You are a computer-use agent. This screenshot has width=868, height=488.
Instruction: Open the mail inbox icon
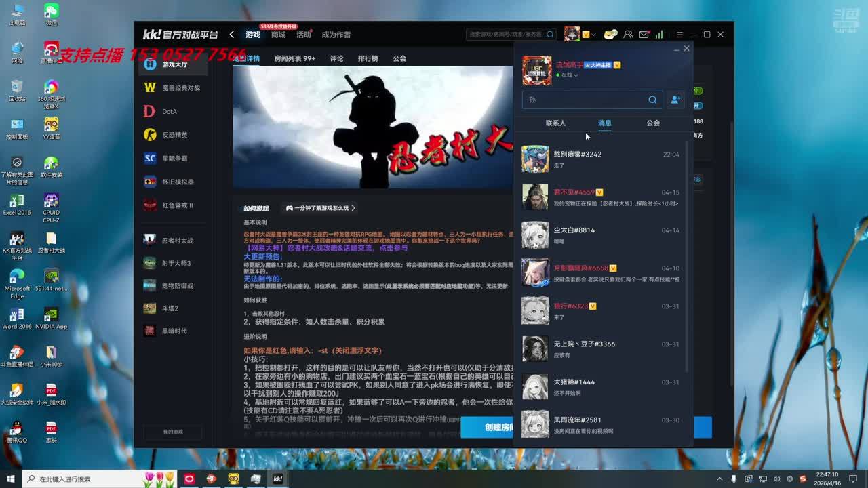click(644, 35)
